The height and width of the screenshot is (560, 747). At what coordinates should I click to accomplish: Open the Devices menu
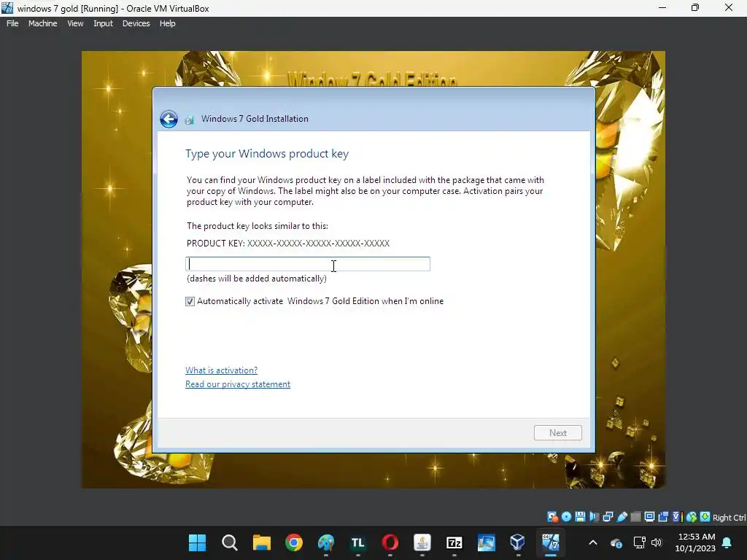tap(136, 23)
